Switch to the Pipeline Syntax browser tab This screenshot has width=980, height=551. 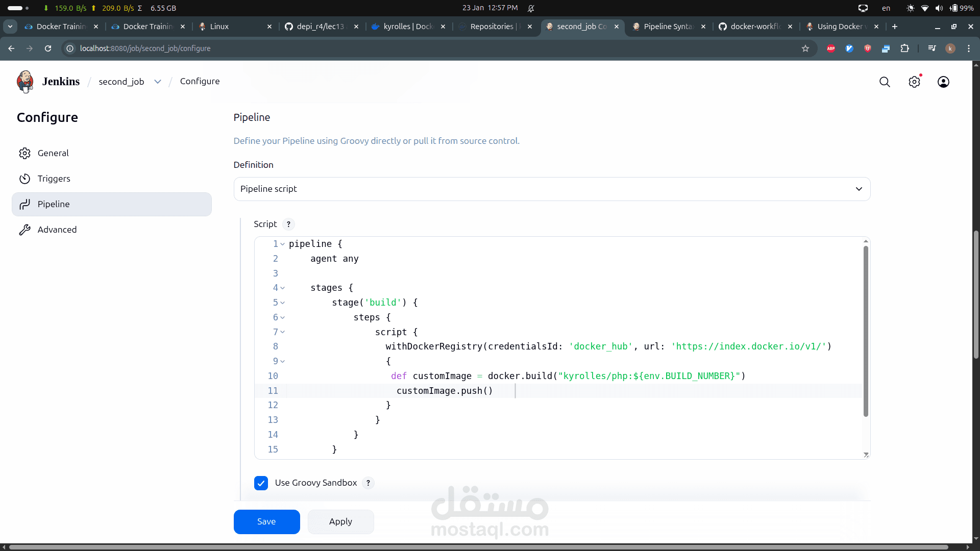[x=668, y=27]
